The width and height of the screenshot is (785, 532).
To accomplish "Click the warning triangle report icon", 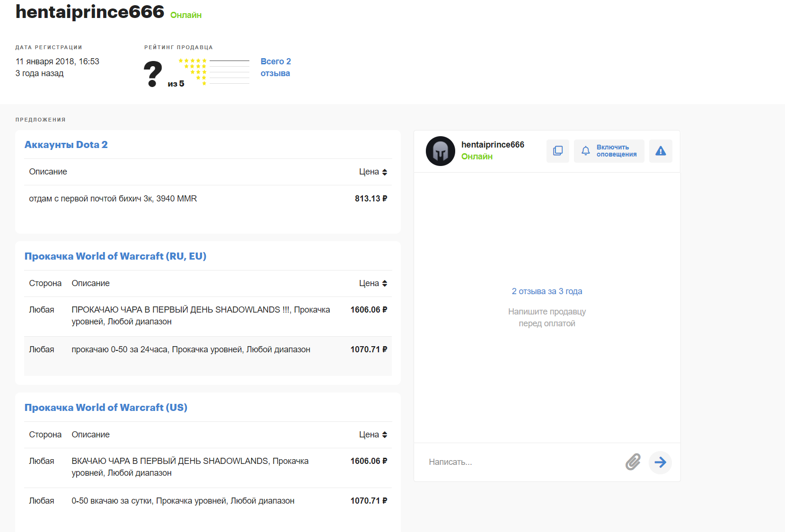I will (x=660, y=151).
